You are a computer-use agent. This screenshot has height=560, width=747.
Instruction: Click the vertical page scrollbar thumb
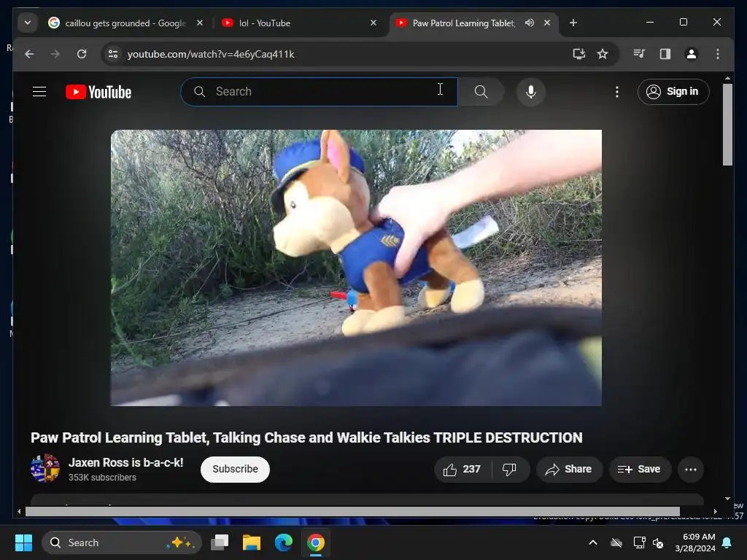727,125
